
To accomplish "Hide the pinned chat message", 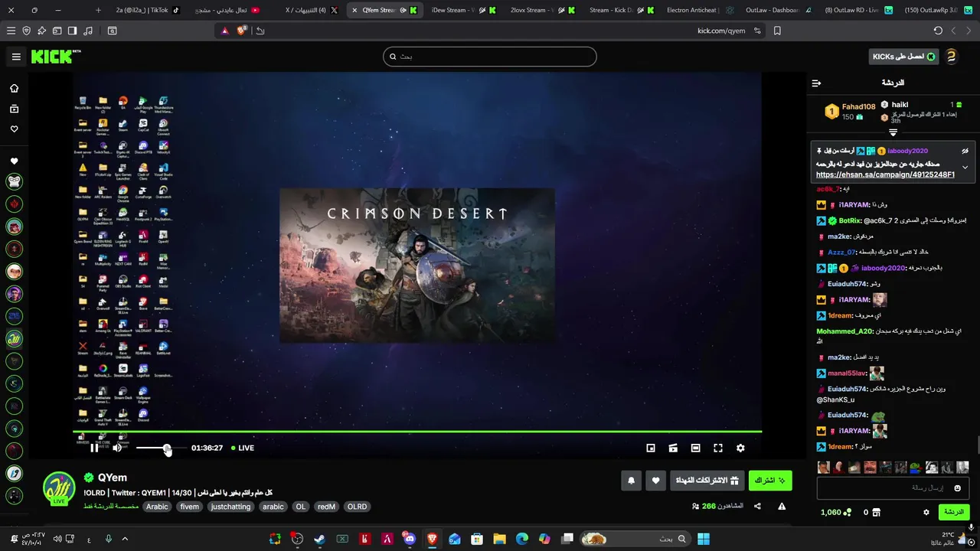I will [965, 151].
